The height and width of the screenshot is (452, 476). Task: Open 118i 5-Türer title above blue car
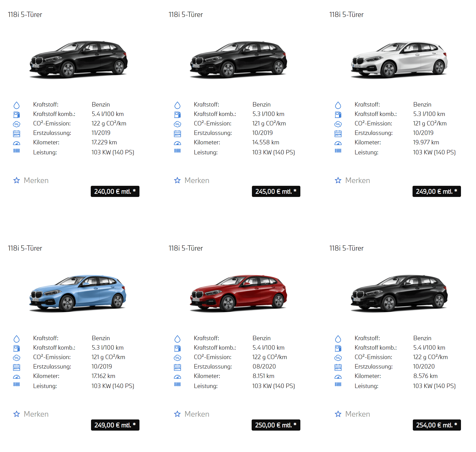click(x=25, y=248)
